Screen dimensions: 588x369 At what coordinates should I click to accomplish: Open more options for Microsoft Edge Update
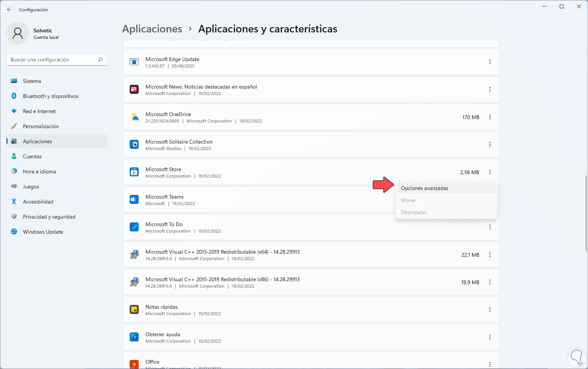coord(490,62)
